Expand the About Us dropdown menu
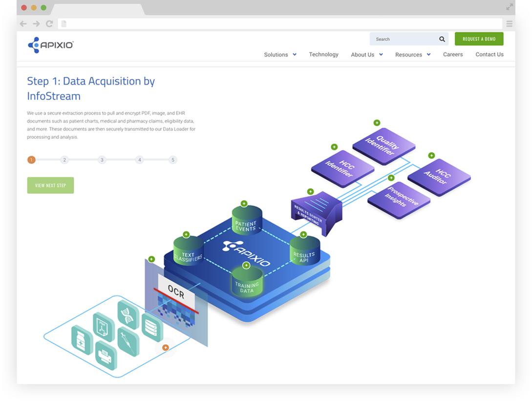This screenshot has height=401, width=532. pyautogui.click(x=367, y=54)
